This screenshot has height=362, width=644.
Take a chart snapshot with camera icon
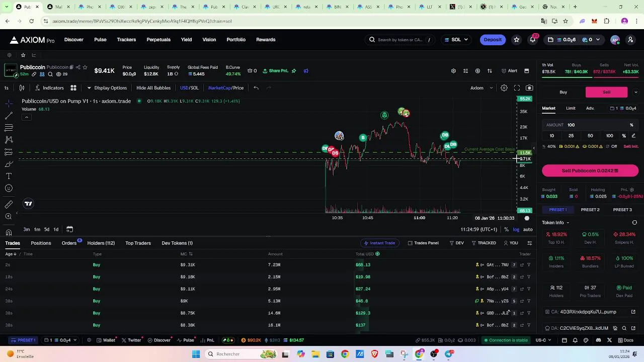point(529,88)
